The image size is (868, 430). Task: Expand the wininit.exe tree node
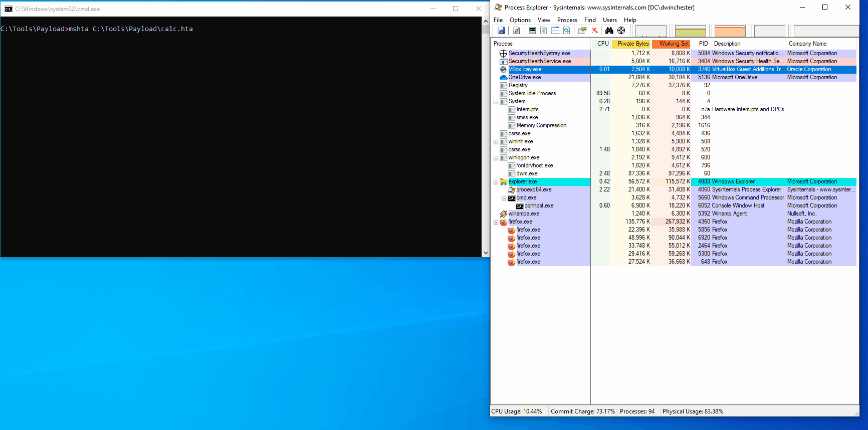pos(496,142)
